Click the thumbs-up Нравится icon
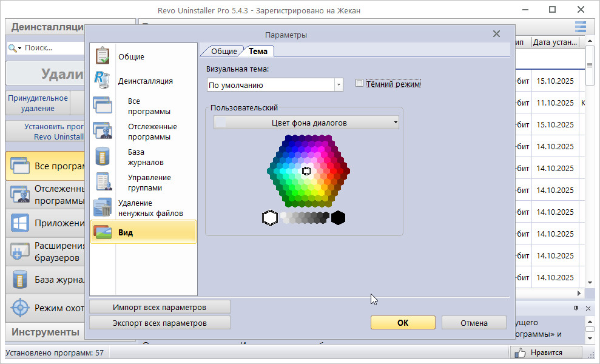Image resolution: width=600 pixels, height=364 pixels. 519,352
